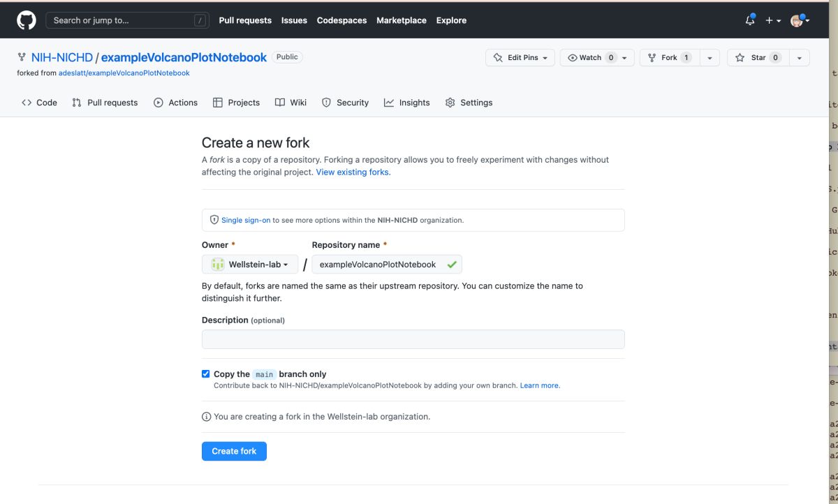Click the Single sign-on link
Viewport: 838px width, 504px height.
coord(246,220)
